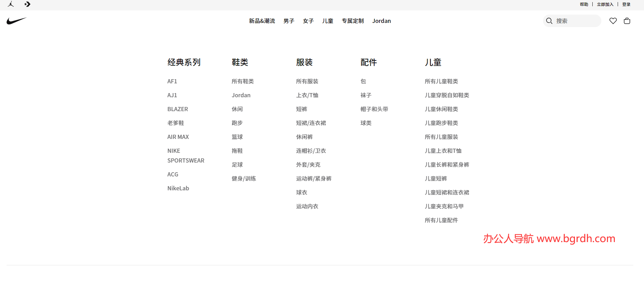This screenshot has height=282, width=644.
Task: Select 足球 shoes link
Action: point(237,165)
